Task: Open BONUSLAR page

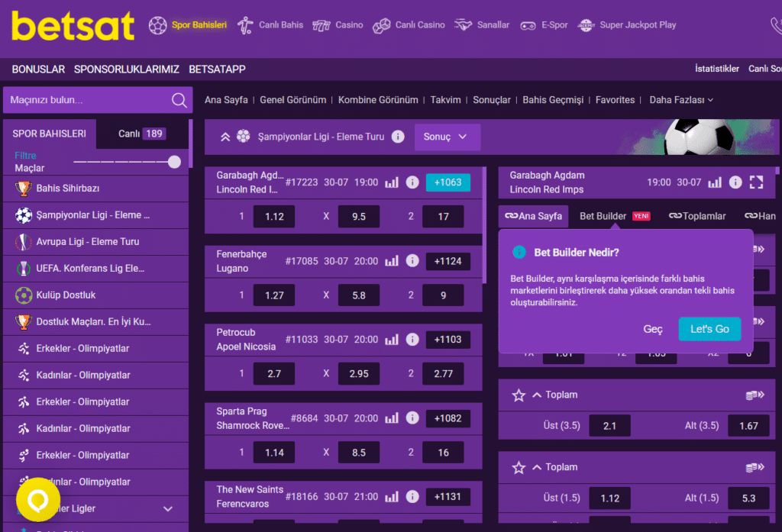Action: click(38, 69)
